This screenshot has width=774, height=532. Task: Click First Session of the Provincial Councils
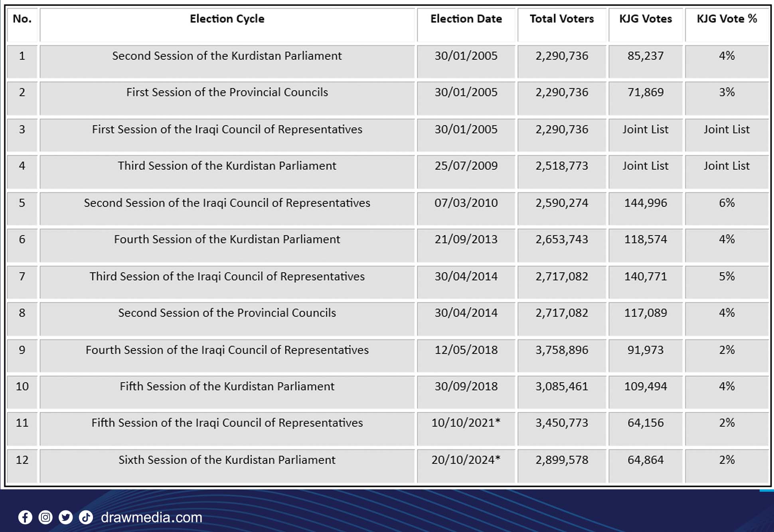coord(227,93)
